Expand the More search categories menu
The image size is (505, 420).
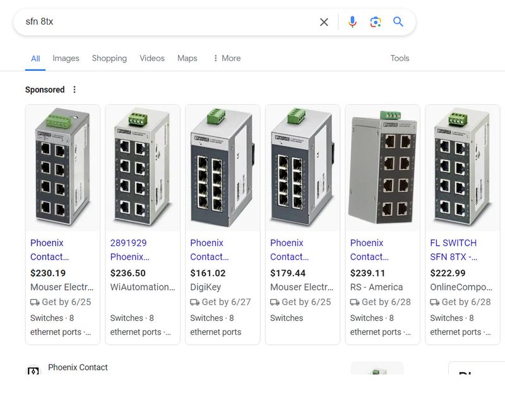click(x=227, y=58)
